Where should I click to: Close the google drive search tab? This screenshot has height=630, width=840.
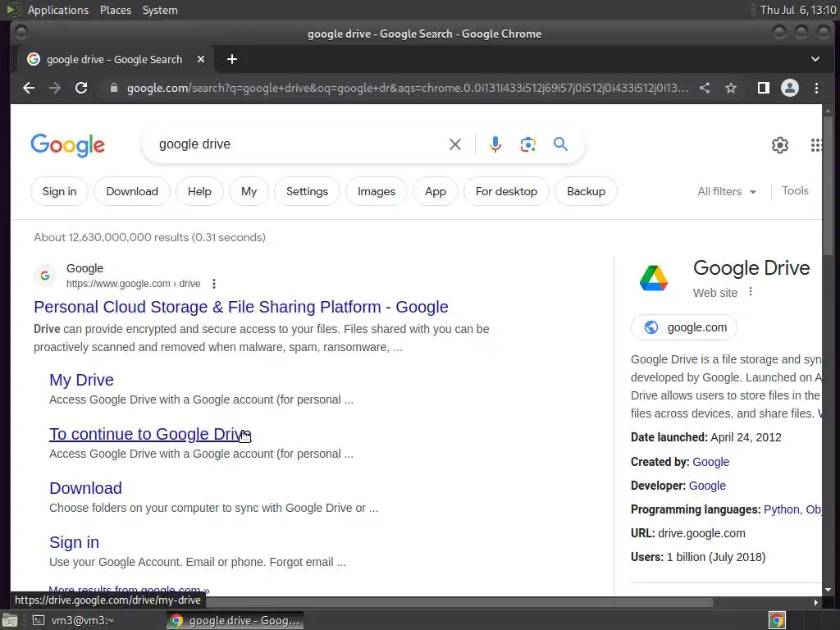coord(201,59)
